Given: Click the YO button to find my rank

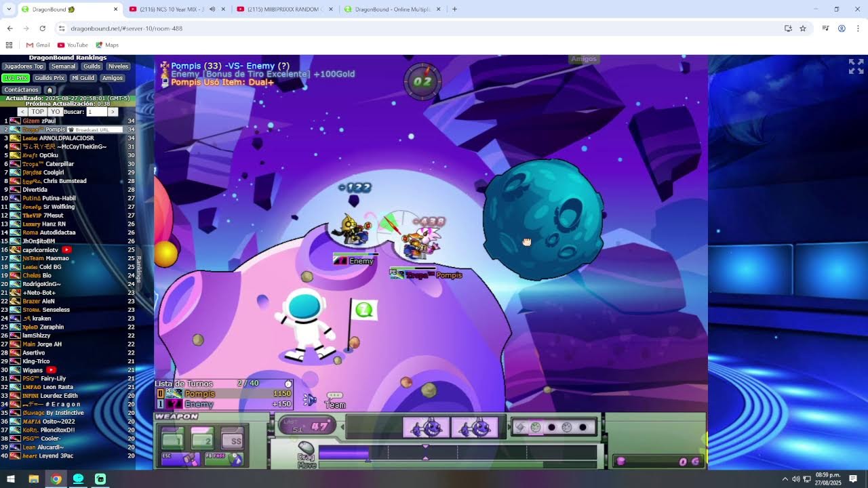Looking at the screenshot, I should coord(55,112).
